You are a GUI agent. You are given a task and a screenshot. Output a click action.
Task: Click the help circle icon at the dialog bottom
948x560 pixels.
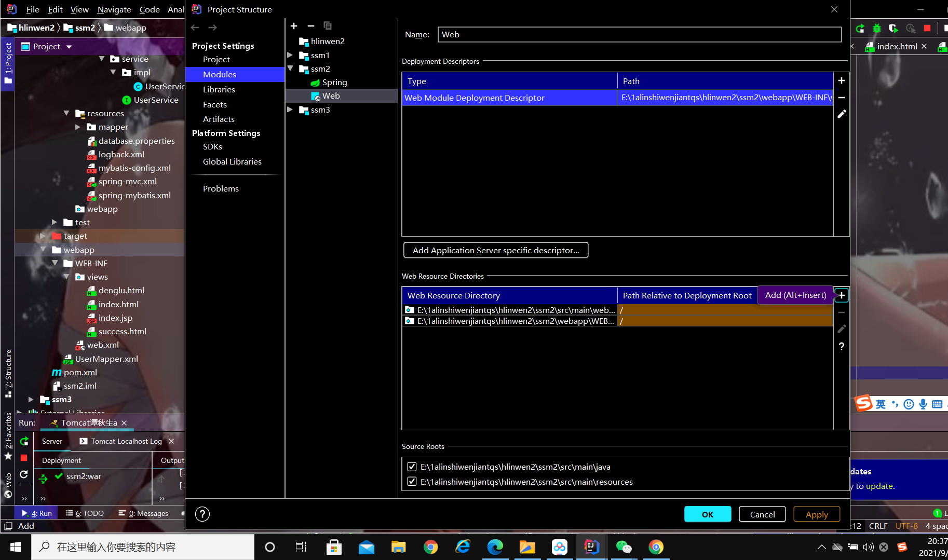202,514
